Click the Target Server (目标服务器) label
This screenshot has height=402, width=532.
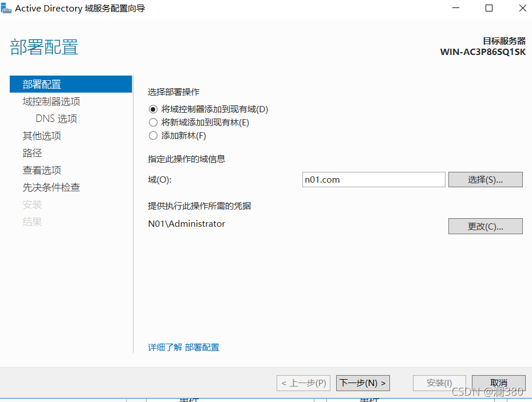504,41
